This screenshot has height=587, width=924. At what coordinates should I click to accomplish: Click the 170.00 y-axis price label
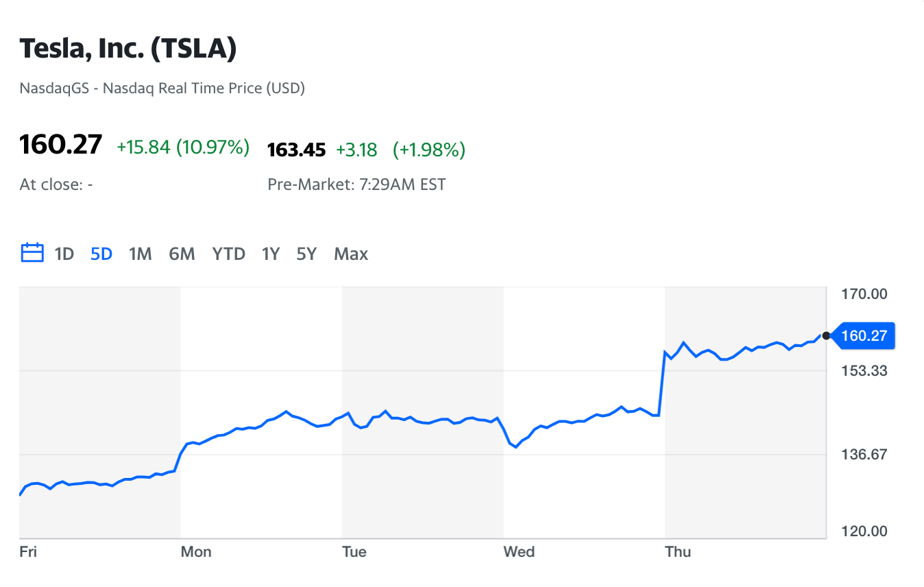(x=864, y=294)
